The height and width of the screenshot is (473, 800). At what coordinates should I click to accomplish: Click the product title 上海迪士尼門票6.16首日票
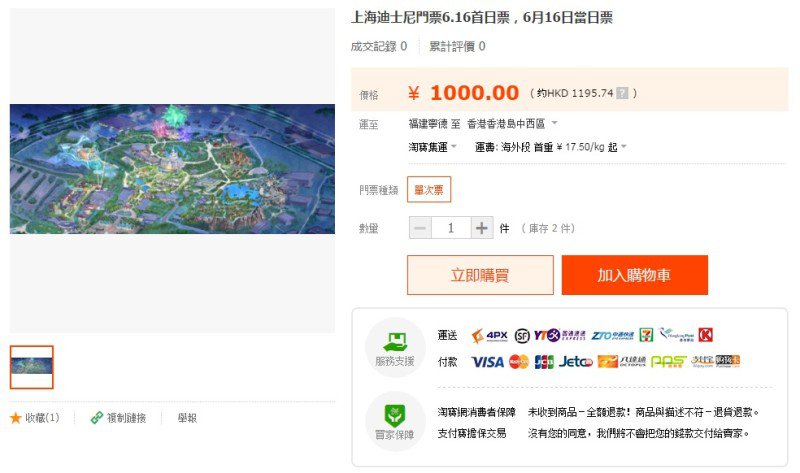point(481,17)
